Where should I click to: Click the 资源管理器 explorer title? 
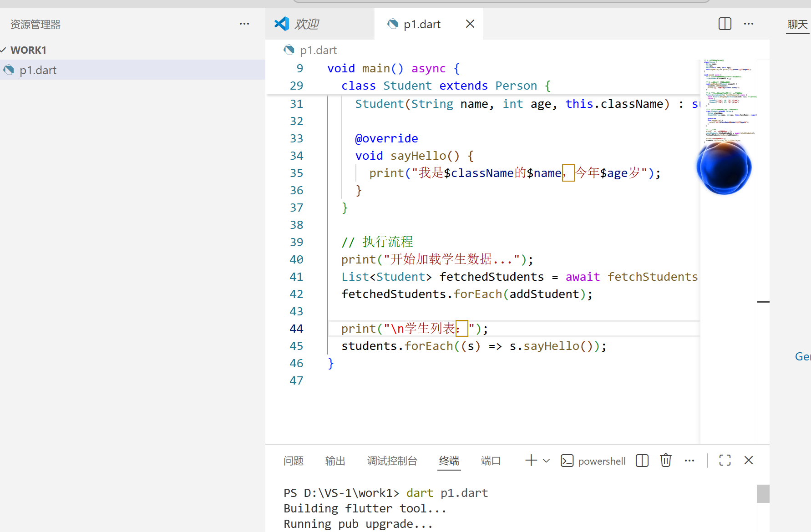(35, 24)
